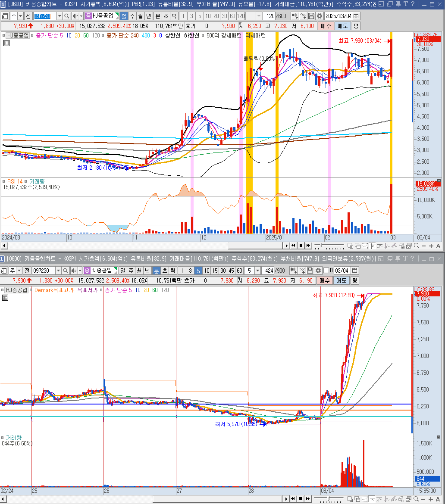Click the data table grid icon in bottom chart
The image size is (445, 504).
coord(5,298)
